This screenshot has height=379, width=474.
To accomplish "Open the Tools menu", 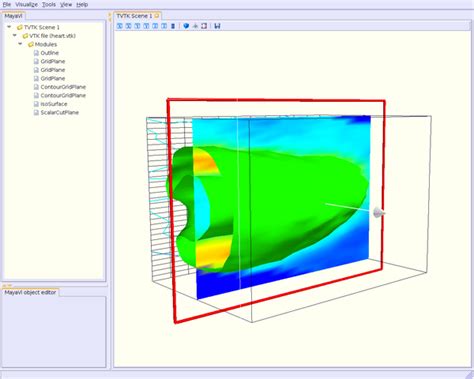I will point(49,4).
